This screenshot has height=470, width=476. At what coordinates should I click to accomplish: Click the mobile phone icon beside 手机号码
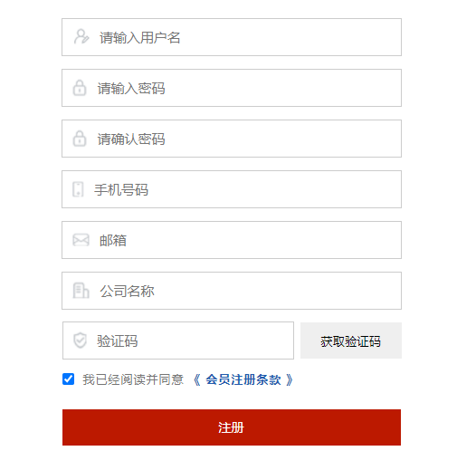(x=78, y=189)
